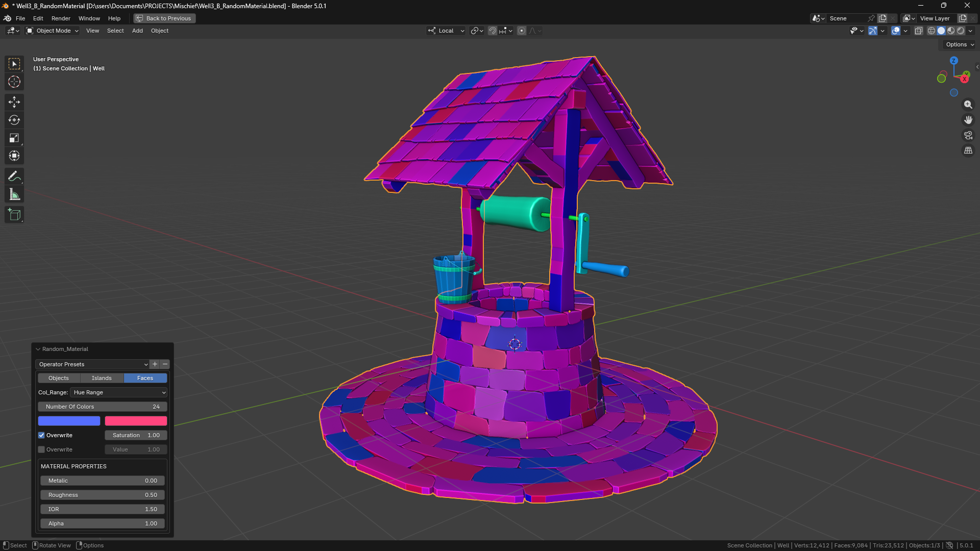Viewport: 980px width, 551px height.
Task: Expand the Object Mode dropdown
Action: (x=53, y=31)
